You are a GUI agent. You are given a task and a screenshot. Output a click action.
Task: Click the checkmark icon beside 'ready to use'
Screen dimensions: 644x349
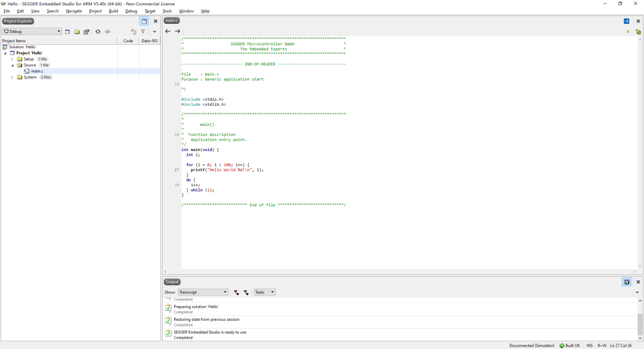pyautogui.click(x=168, y=333)
